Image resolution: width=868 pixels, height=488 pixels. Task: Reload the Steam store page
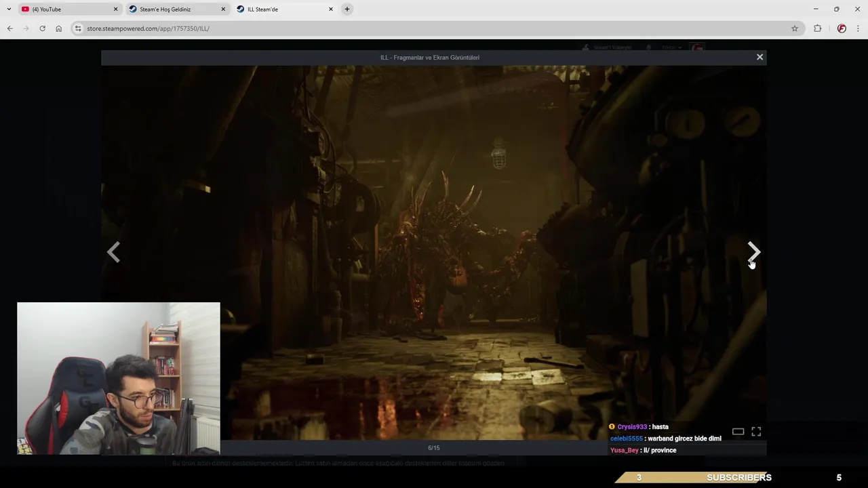pyautogui.click(x=42, y=28)
